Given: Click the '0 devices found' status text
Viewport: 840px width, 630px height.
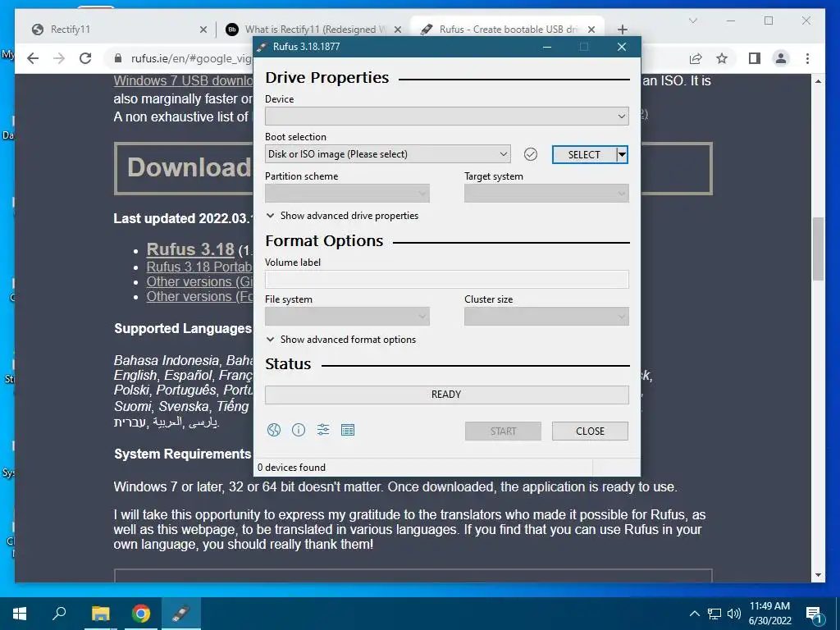Looking at the screenshot, I should point(291,468).
